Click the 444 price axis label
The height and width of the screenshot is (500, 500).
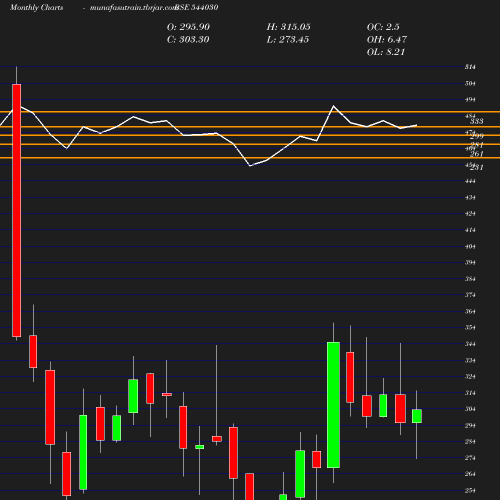(x=470, y=181)
